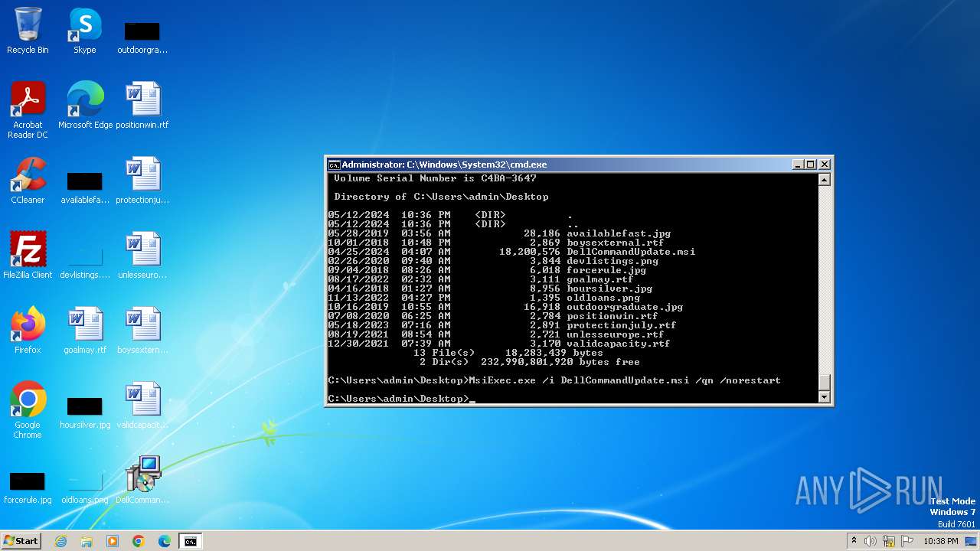The image size is (980, 551).
Task: Select goalmay.rtf document icon
Action: coord(85,331)
